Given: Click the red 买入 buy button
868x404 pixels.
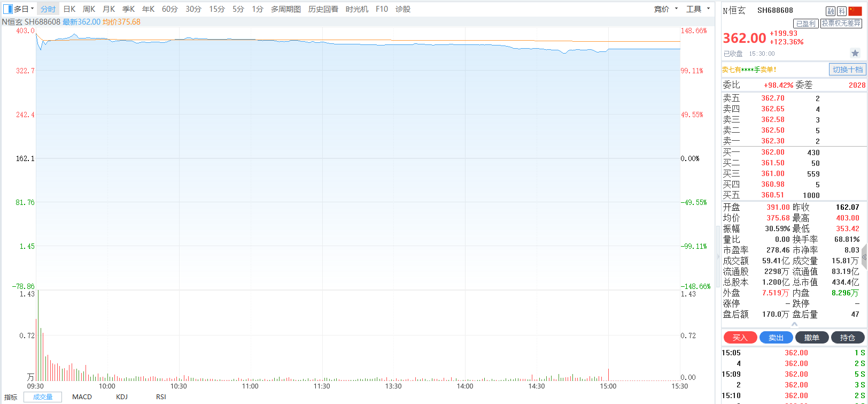Looking at the screenshot, I should 740,338.
